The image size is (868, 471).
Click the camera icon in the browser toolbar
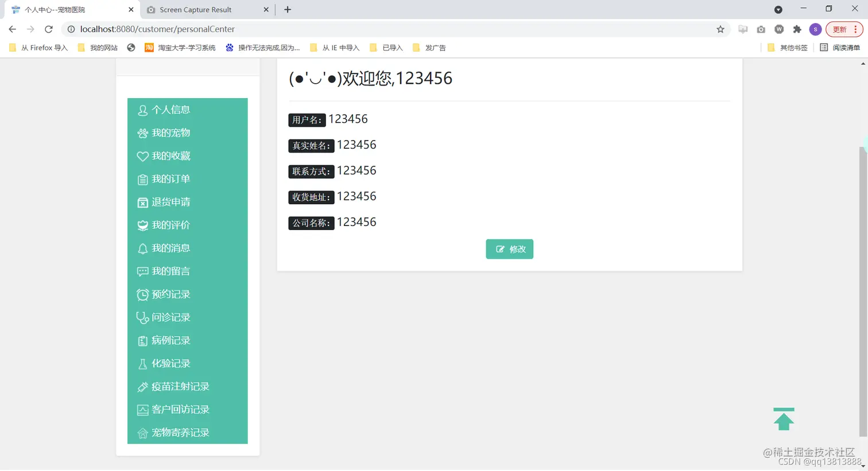761,29
